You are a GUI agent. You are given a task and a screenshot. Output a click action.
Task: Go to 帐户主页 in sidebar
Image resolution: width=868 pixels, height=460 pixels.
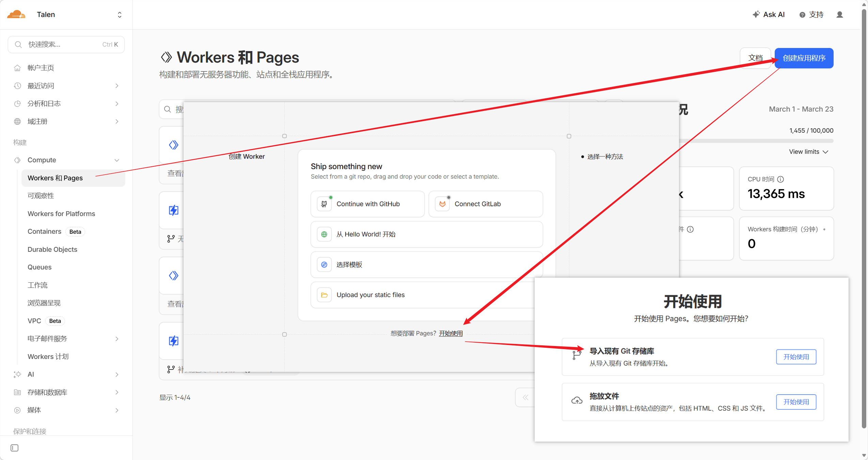[x=41, y=68]
